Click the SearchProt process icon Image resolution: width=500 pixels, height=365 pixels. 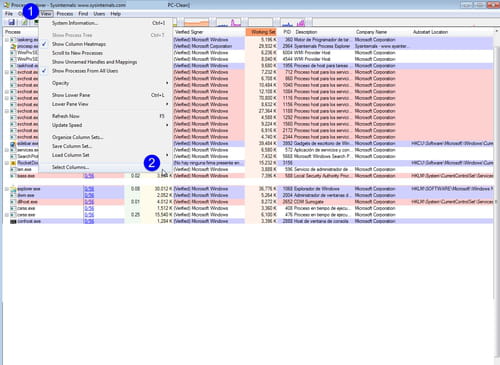pos(13,157)
